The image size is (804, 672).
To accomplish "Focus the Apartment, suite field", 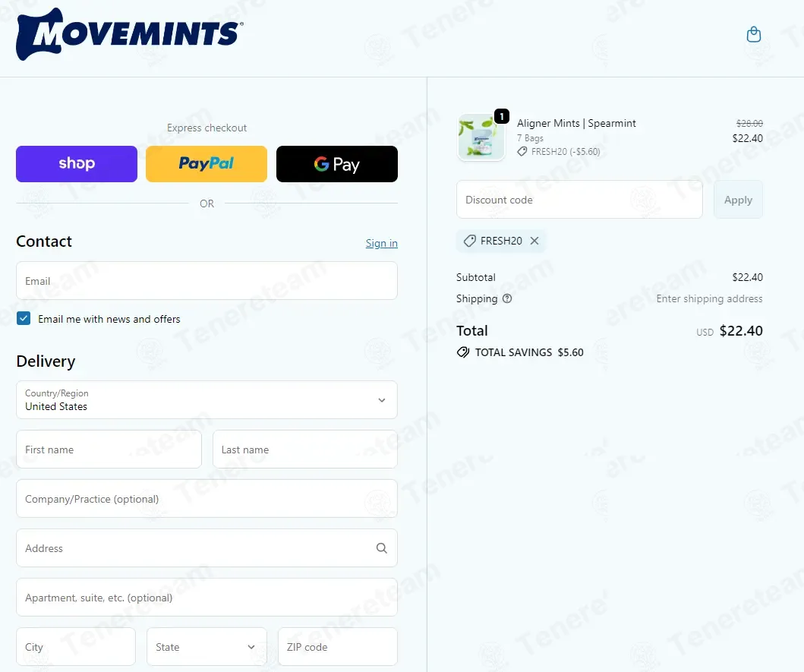I will [207, 597].
